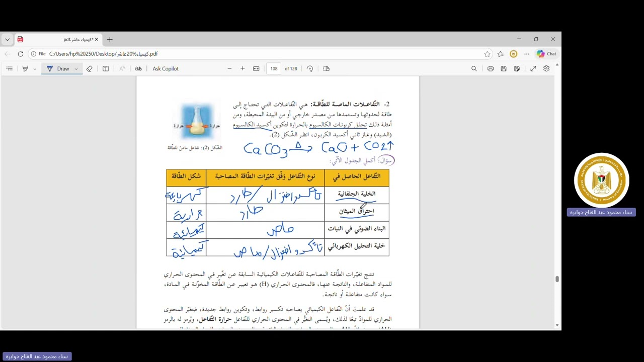
Task: Expand the Highlight color options dropdown
Action: click(35, 69)
